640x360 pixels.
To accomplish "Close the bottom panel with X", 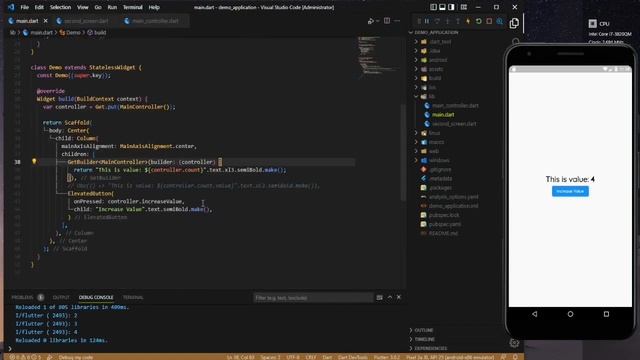I will 399,297.
